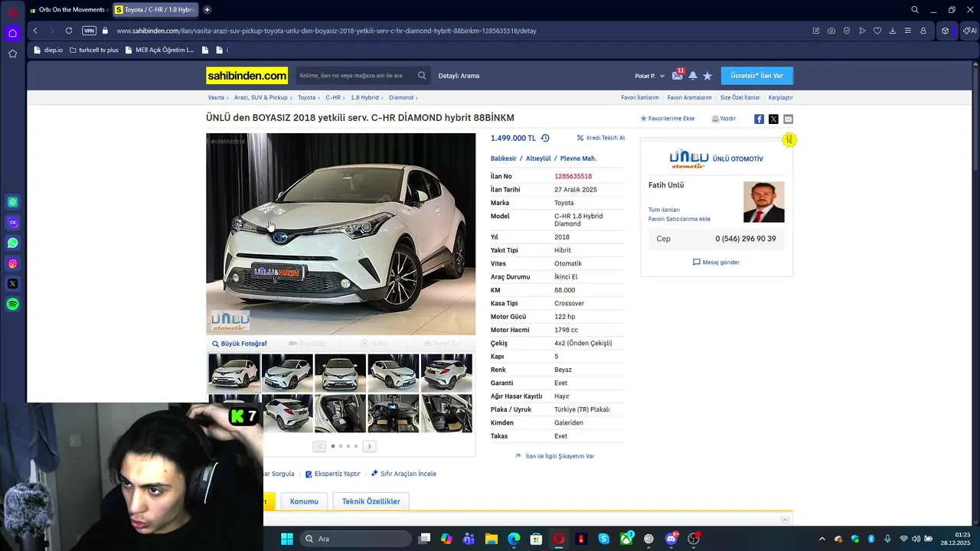This screenshot has height=551, width=980.
Task: Click Ekspertiz Yaptır link
Action: [x=332, y=474]
